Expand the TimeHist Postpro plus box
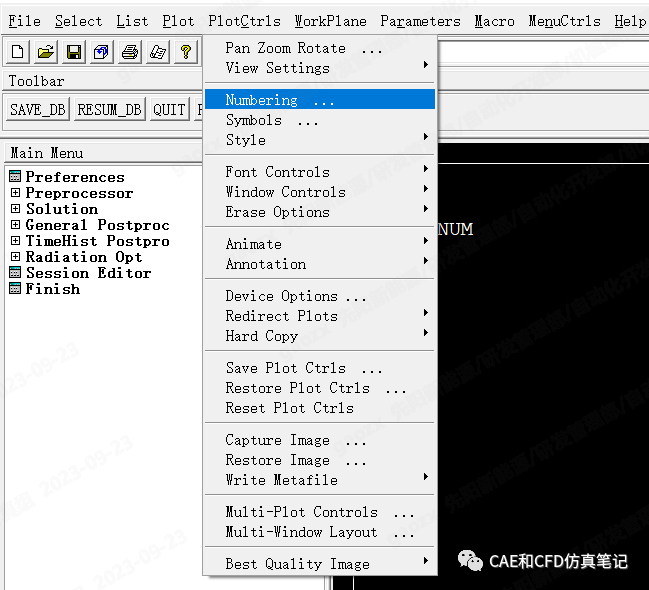This screenshot has height=590, width=649. pyautogui.click(x=15, y=241)
